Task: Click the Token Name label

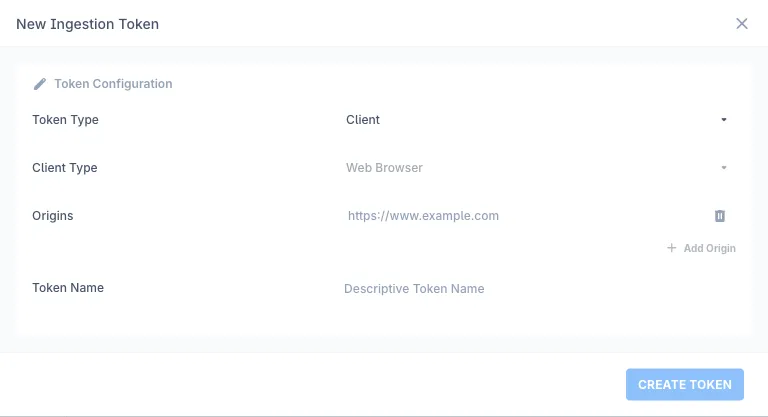Action: pos(68,288)
